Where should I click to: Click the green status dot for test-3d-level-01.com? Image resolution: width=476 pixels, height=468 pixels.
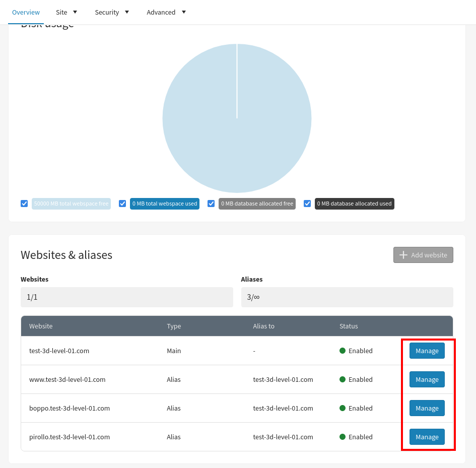coord(343,351)
